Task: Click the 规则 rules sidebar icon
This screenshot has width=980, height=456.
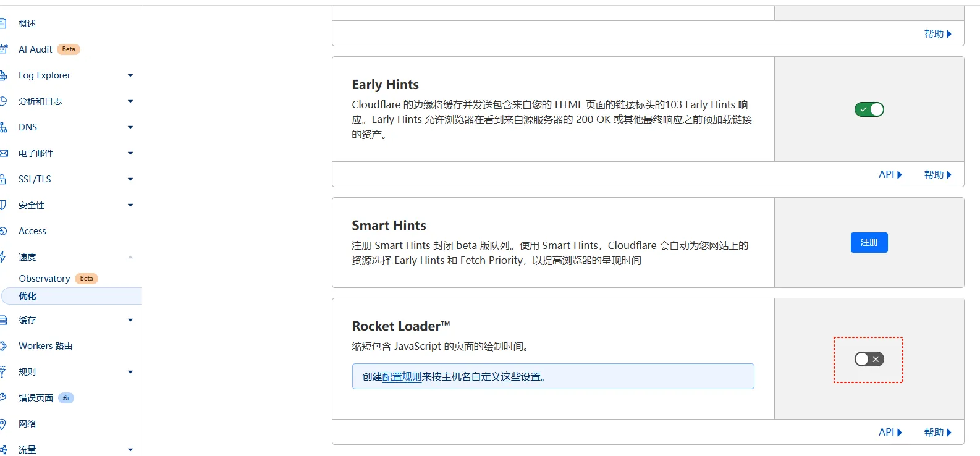Action: pyautogui.click(x=3, y=372)
